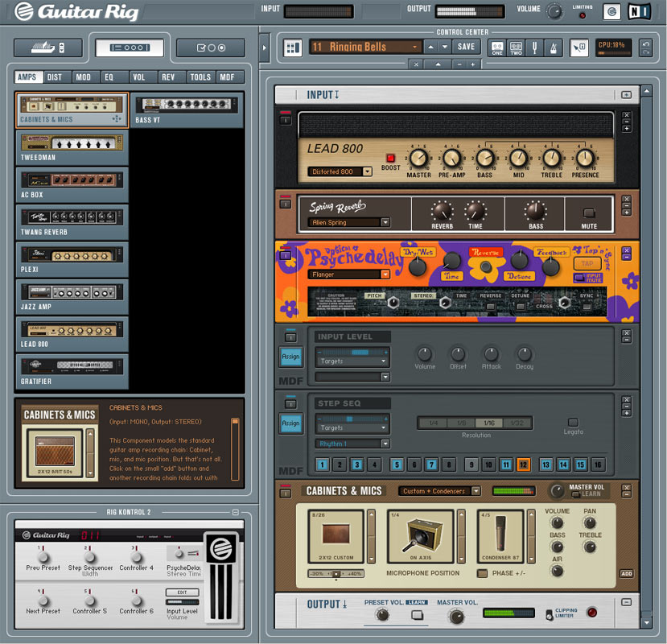The image size is (667, 644).
Task: Toggle the Lead 800 Boost switch
Action: click(x=390, y=158)
